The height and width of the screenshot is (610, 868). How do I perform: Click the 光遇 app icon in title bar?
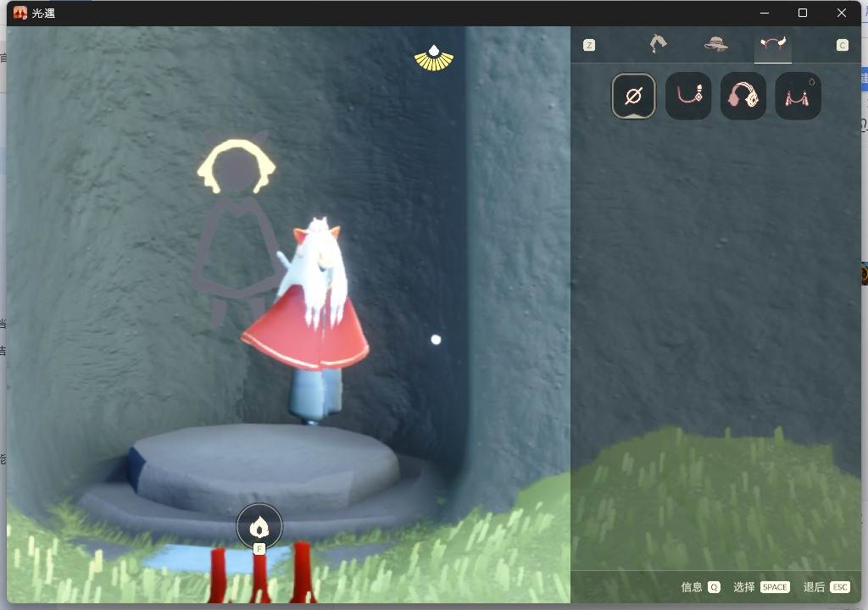point(20,13)
